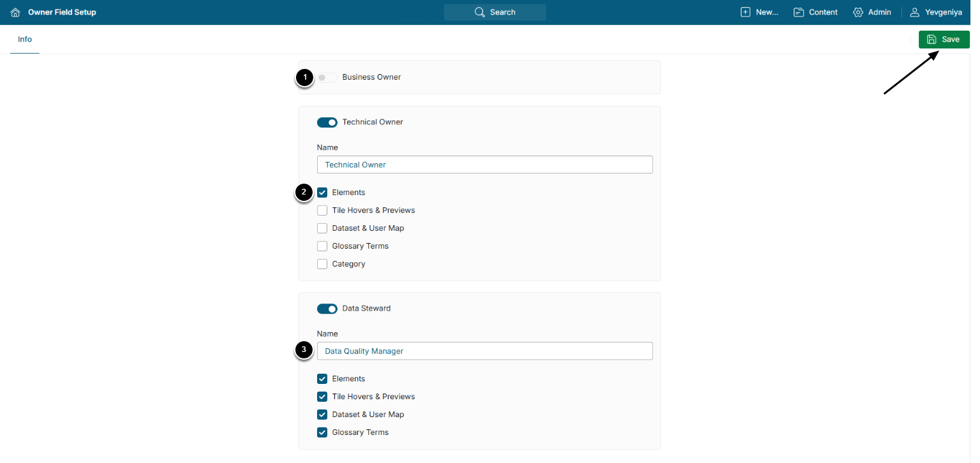980x463 pixels.
Task: Click the Yevgeniya user profile icon
Action: (x=915, y=12)
